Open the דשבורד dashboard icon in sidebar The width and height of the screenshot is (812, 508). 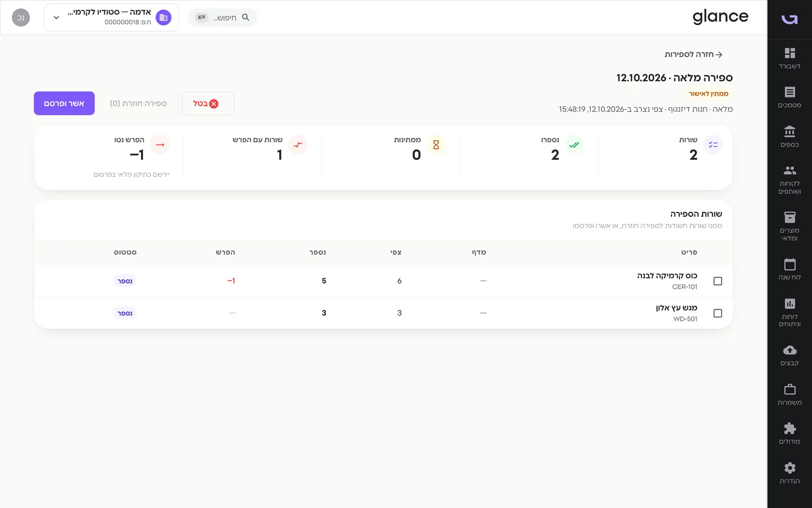[x=790, y=53]
